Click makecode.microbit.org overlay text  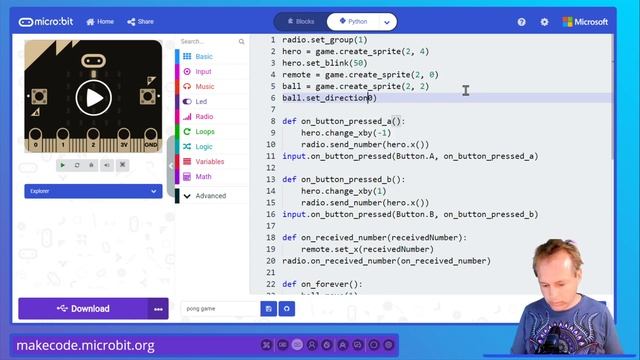tap(85, 346)
